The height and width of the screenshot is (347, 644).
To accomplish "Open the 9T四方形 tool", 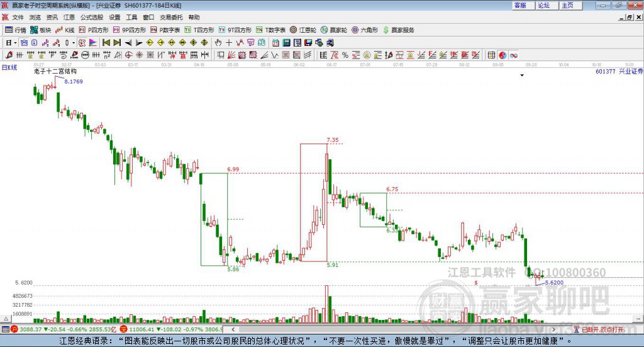I will click(235, 30).
